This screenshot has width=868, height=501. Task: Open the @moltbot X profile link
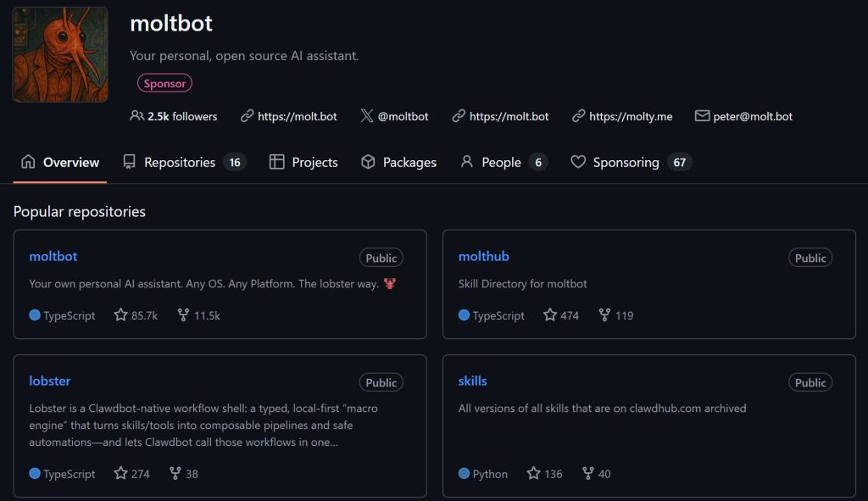(403, 116)
